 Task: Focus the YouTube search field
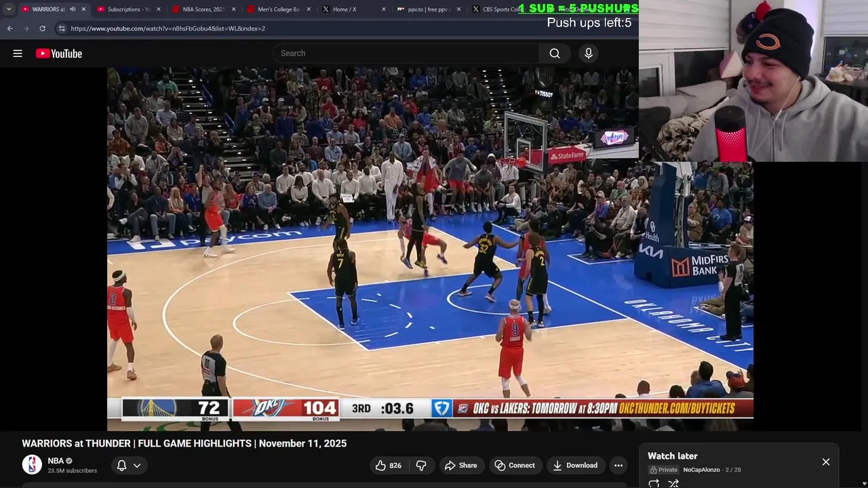tap(406, 54)
